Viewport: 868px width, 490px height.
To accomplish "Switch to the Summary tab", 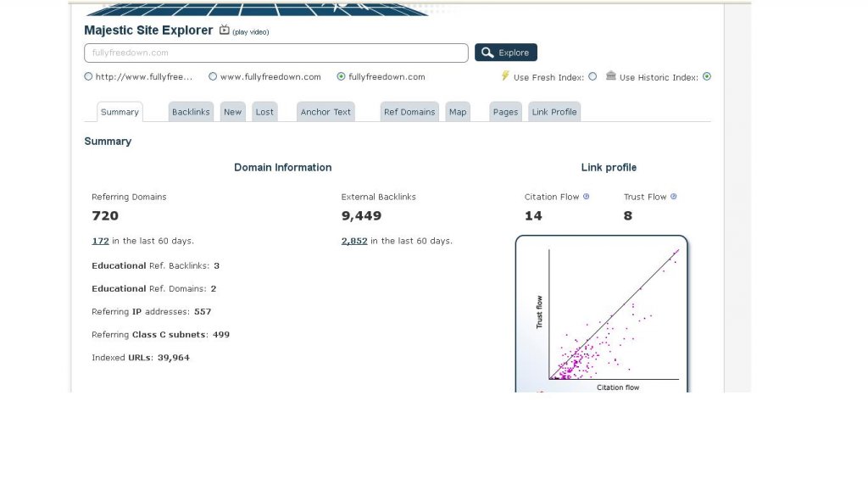I will click(120, 112).
